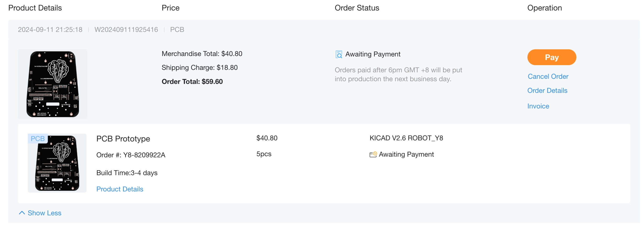Click the Order Status column header
The height and width of the screenshot is (228, 644).
click(x=357, y=8)
